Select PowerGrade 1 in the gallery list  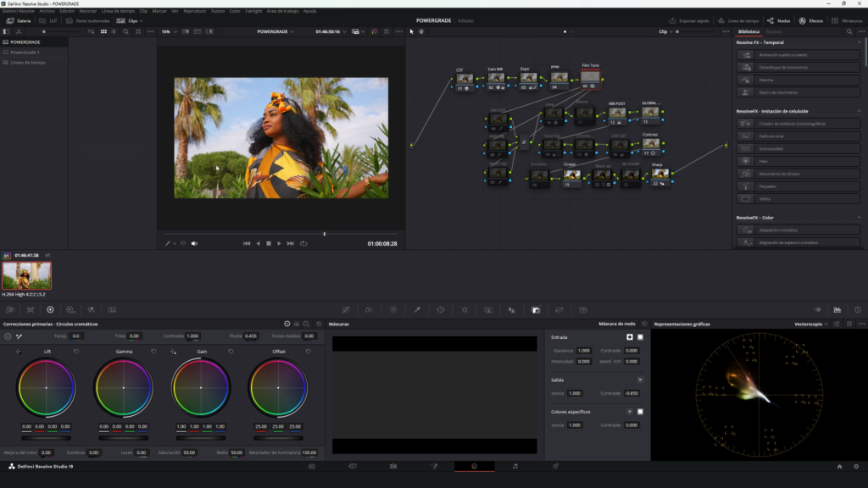pos(25,52)
